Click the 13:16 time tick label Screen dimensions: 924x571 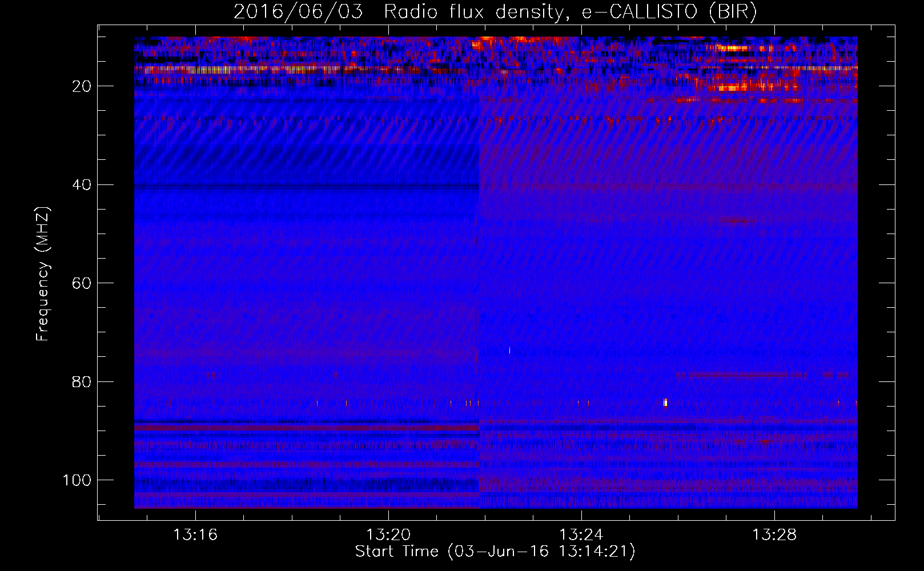click(x=196, y=535)
